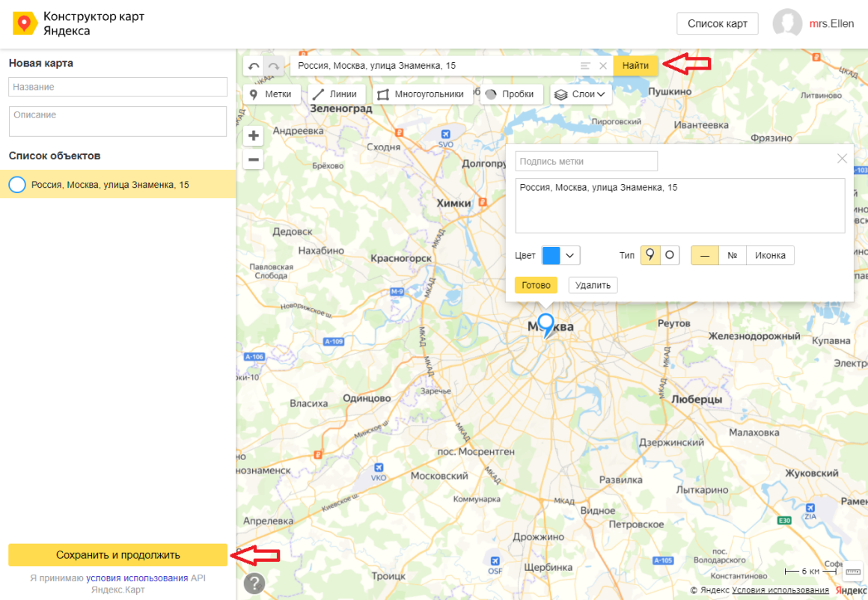Screen dimensions: 868x600
Task: Click the Красногорск city label on map
Action: pyautogui.click(x=401, y=259)
